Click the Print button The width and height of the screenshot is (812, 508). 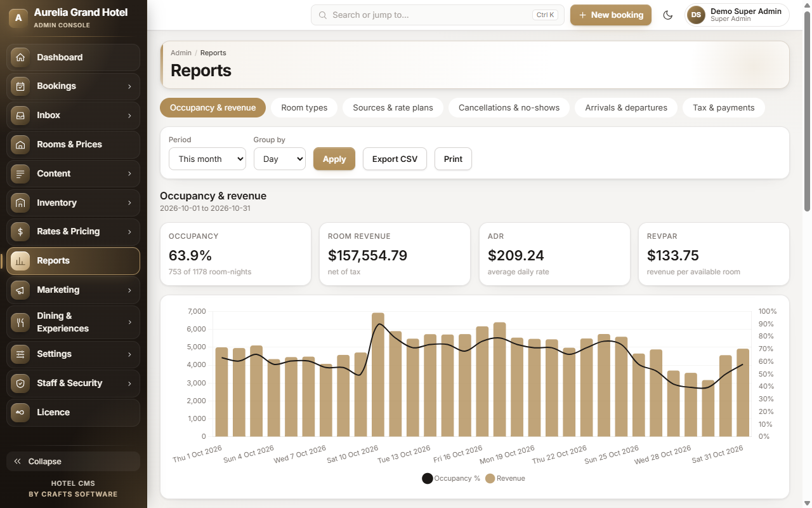point(453,159)
